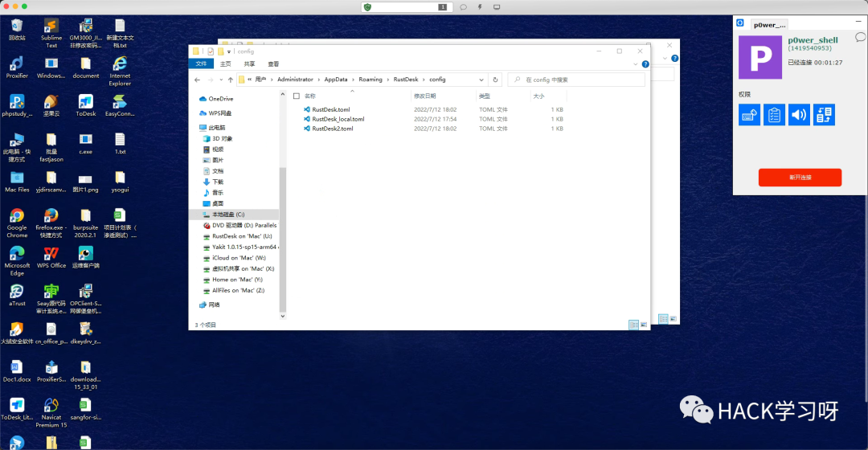Select the p0wer_... connection tab
Screen dimensions: 868x450
(x=769, y=24)
